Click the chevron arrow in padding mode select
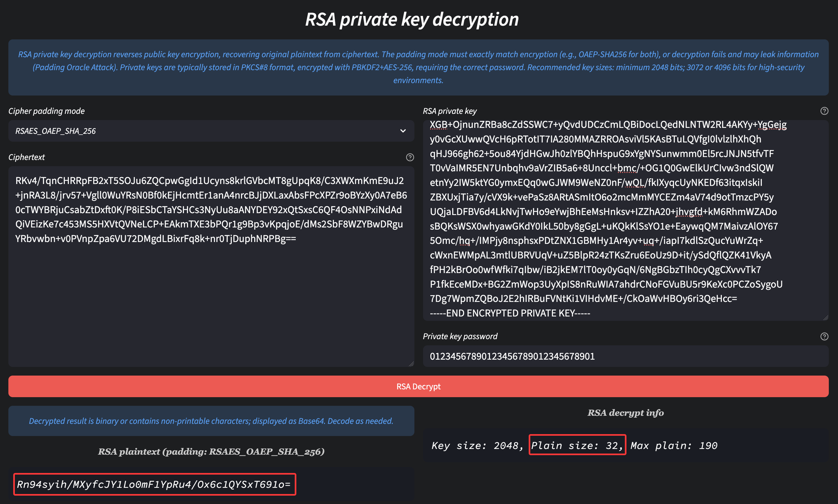The width and height of the screenshot is (838, 504). (403, 131)
